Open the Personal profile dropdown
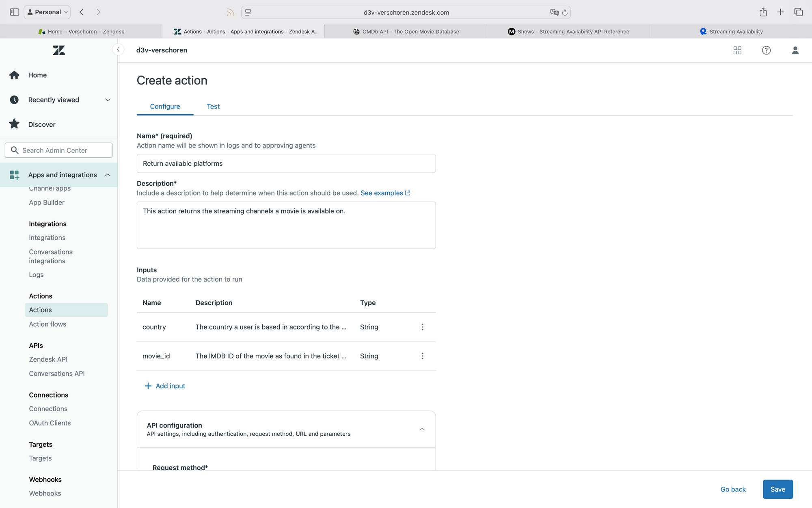This screenshot has width=812, height=508. 47,12
